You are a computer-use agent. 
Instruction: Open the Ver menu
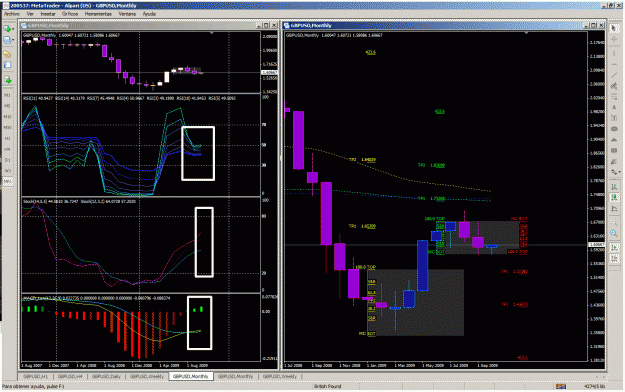tap(30, 14)
